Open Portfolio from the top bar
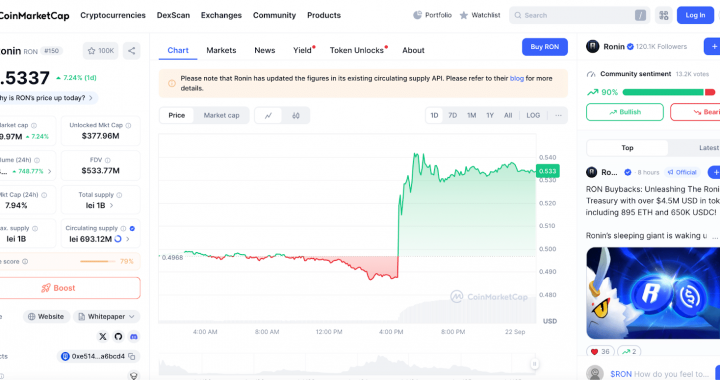The height and width of the screenshot is (380, 720). pyautogui.click(x=432, y=15)
